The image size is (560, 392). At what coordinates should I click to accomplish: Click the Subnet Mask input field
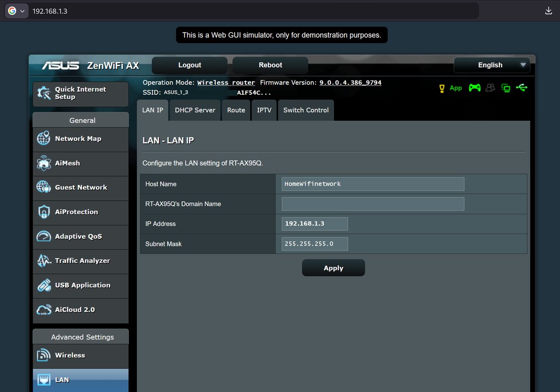[x=315, y=244]
